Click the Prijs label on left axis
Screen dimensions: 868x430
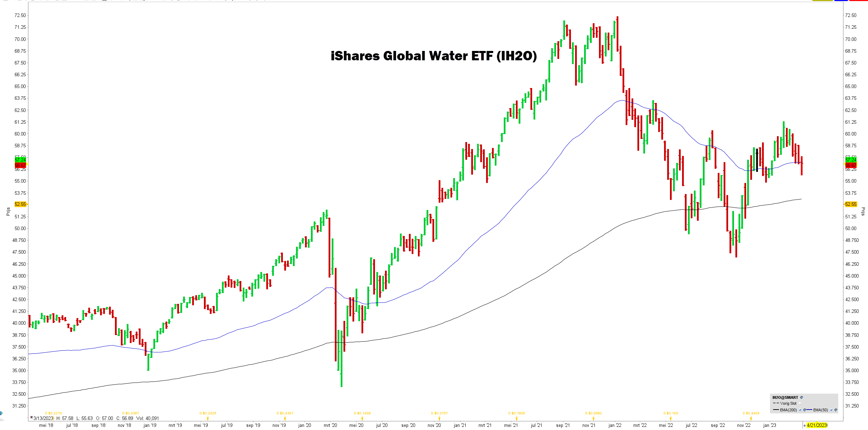coord(8,212)
